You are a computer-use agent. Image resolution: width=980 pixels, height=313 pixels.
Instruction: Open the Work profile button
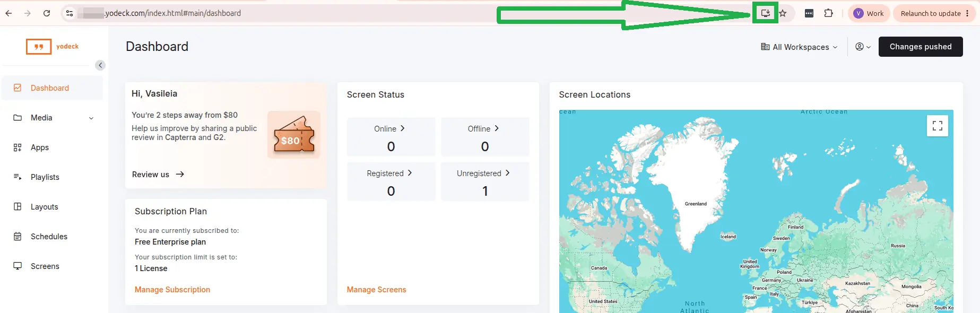(869, 13)
